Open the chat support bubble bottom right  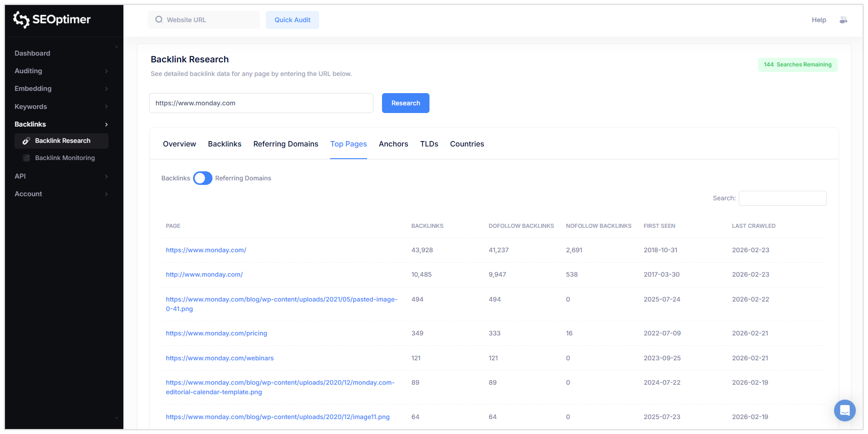click(844, 410)
